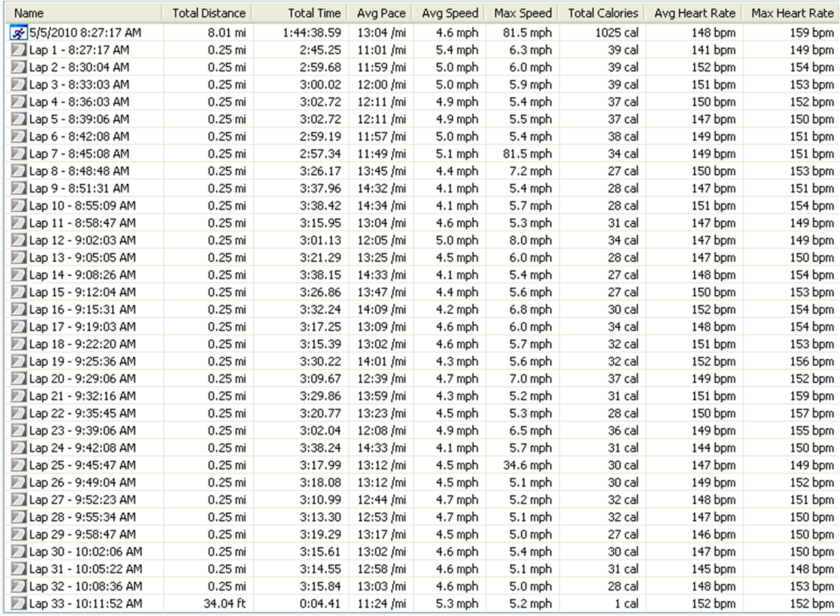Image resolution: width=840 pixels, height=616 pixels.
Task: Click the Total Calories column header
Action: click(x=603, y=13)
